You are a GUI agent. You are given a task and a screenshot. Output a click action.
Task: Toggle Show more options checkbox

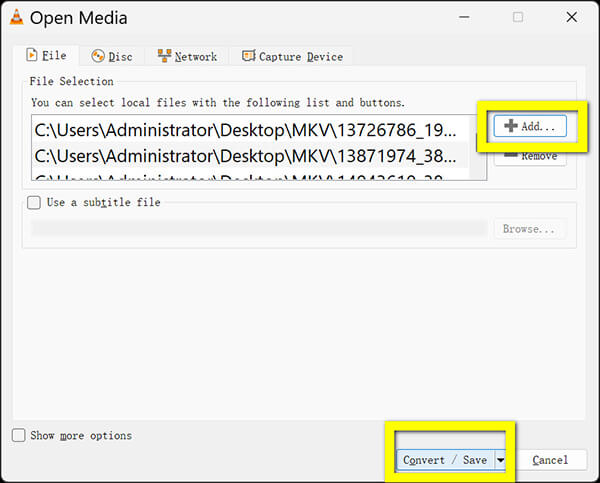[x=18, y=435]
